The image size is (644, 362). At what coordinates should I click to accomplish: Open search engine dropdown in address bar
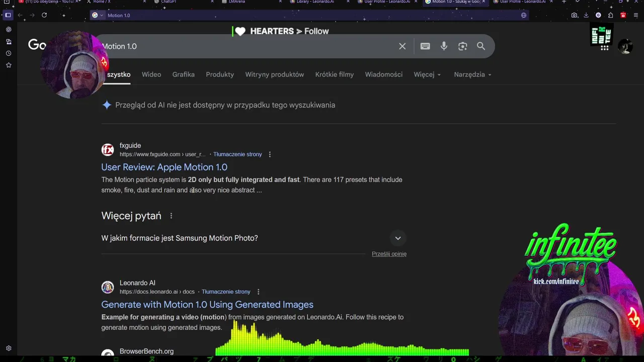pyautogui.click(x=98, y=15)
